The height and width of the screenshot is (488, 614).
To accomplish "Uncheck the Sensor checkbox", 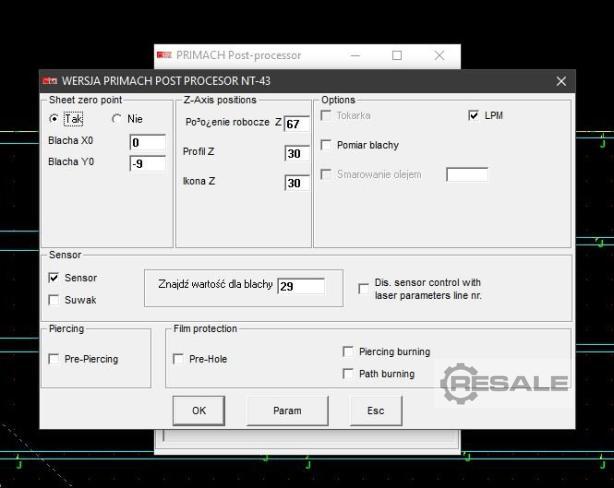I will (54, 278).
